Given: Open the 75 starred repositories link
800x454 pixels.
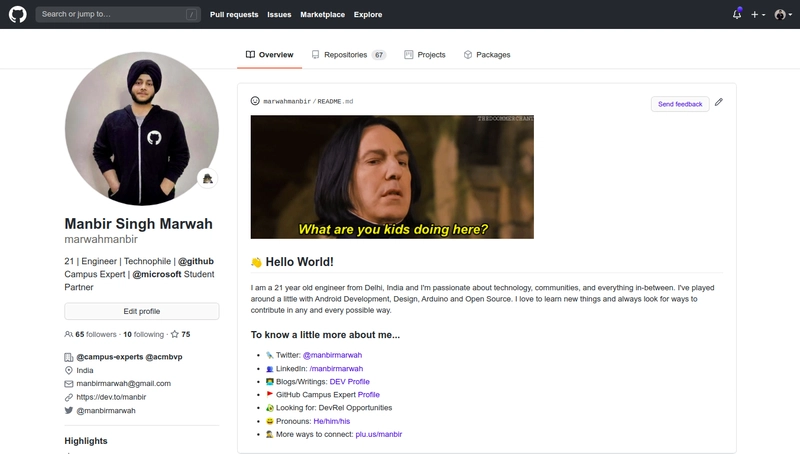Looking at the screenshot, I should click(181, 335).
